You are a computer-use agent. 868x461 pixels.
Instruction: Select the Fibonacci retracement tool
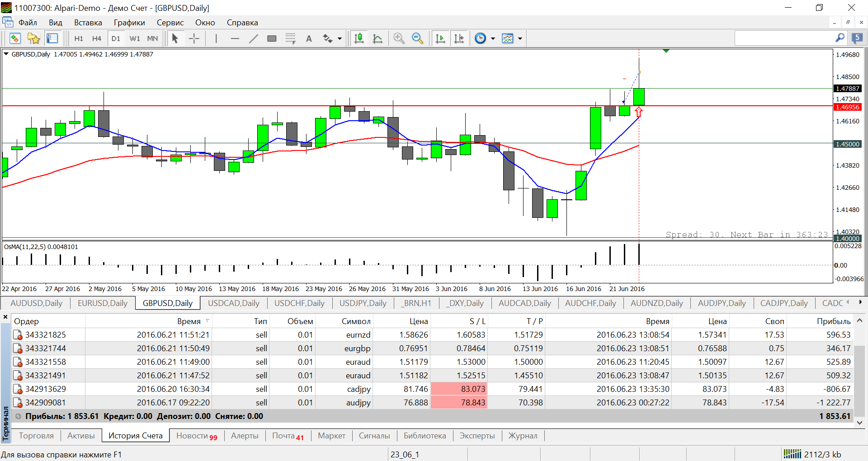[290, 38]
